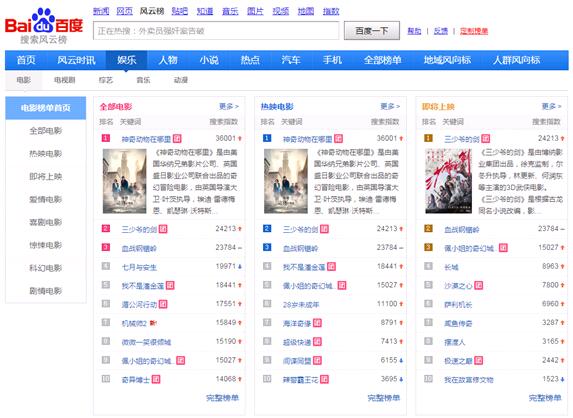Screen dimensions: 573x418
Task: Click the 三少爷的剑 movie poster thumbnail
Action: click(x=448, y=181)
